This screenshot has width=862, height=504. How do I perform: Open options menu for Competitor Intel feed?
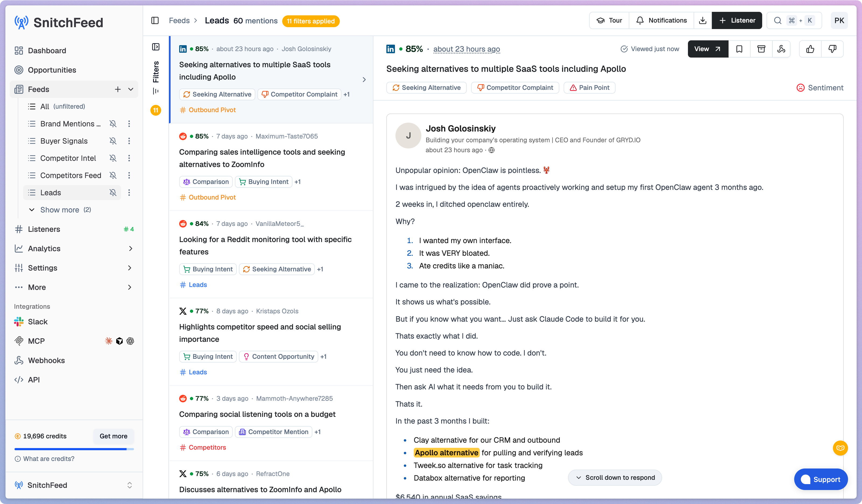click(129, 158)
